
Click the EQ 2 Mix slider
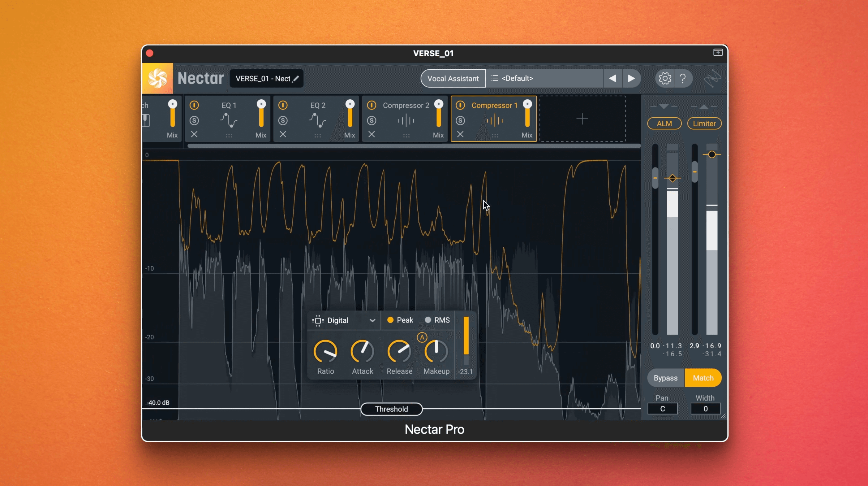(350, 114)
